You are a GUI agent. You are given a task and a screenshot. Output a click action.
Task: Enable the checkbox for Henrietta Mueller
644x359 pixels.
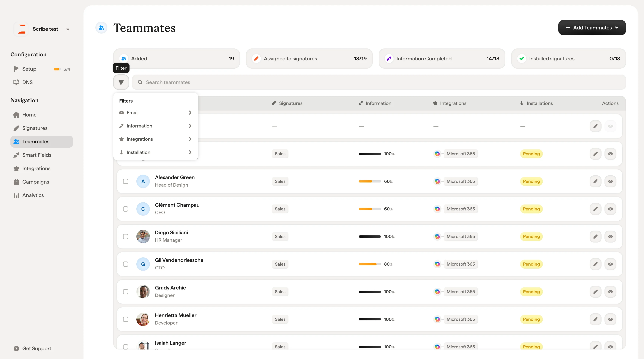click(125, 319)
